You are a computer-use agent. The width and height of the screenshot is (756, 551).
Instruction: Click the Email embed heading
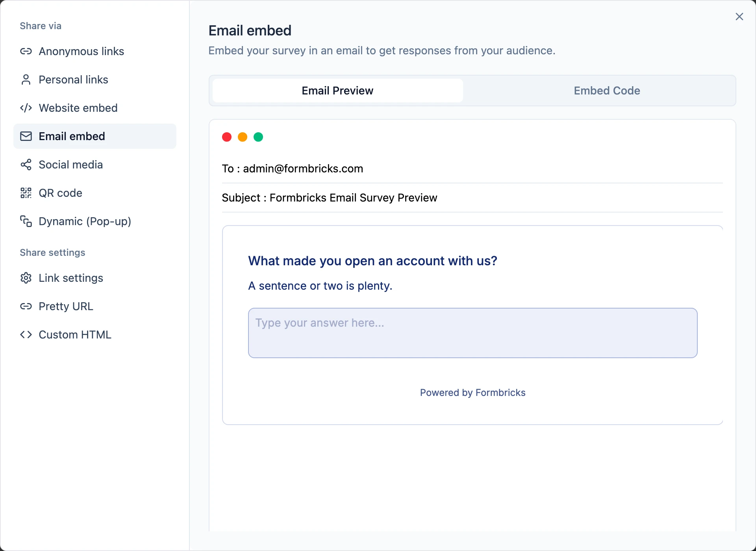(x=250, y=31)
